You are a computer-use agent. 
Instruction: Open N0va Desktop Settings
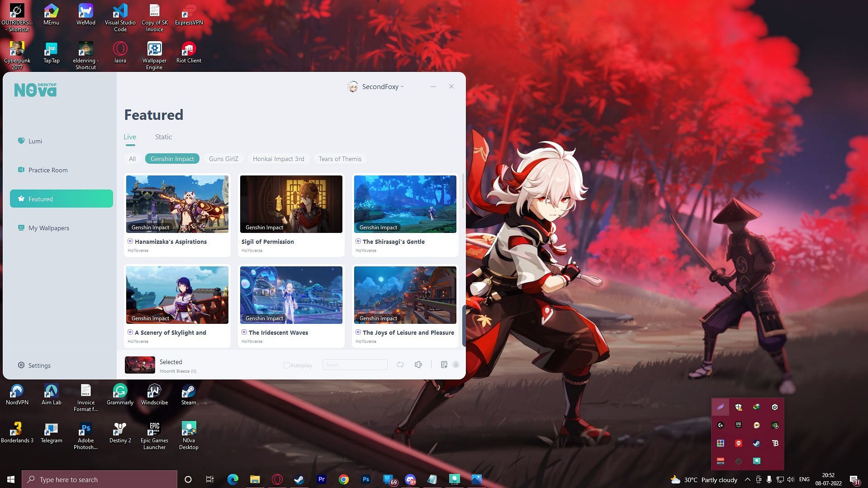(x=34, y=365)
